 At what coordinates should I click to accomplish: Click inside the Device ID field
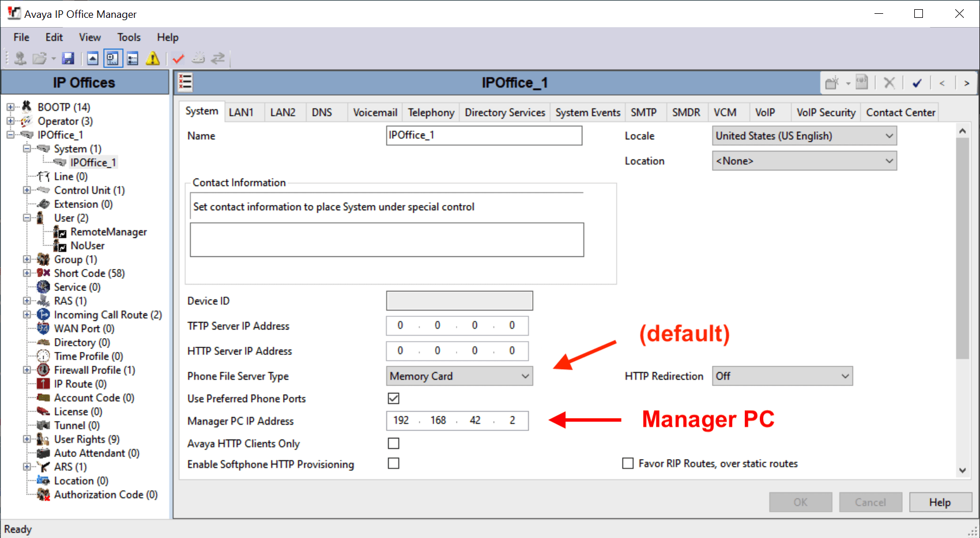point(459,300)
